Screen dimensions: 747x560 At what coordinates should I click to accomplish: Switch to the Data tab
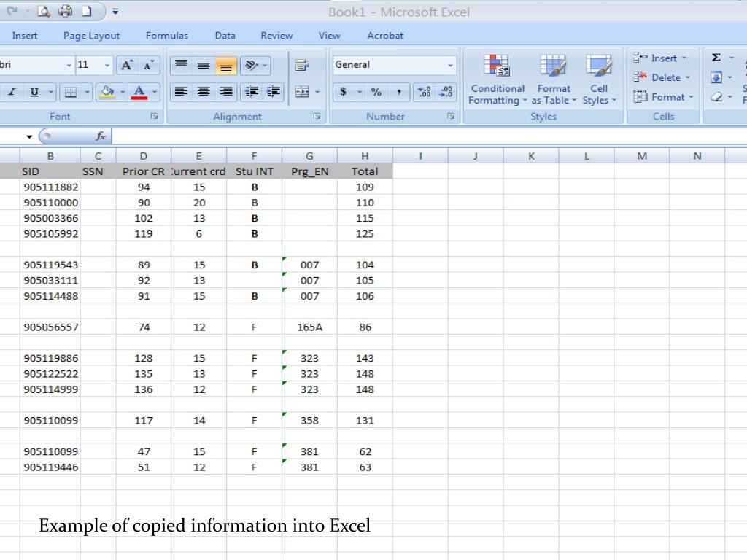click(x=225, y=36)
